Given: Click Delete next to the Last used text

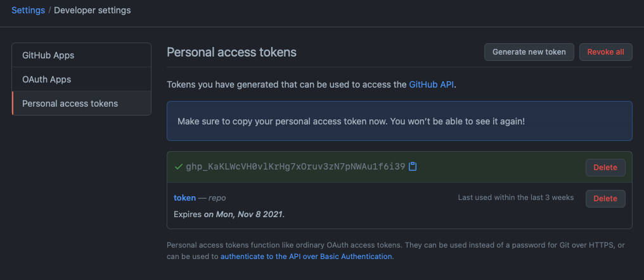Looking at the screenshot, I should pyautogui.click(x=605, y=199).
